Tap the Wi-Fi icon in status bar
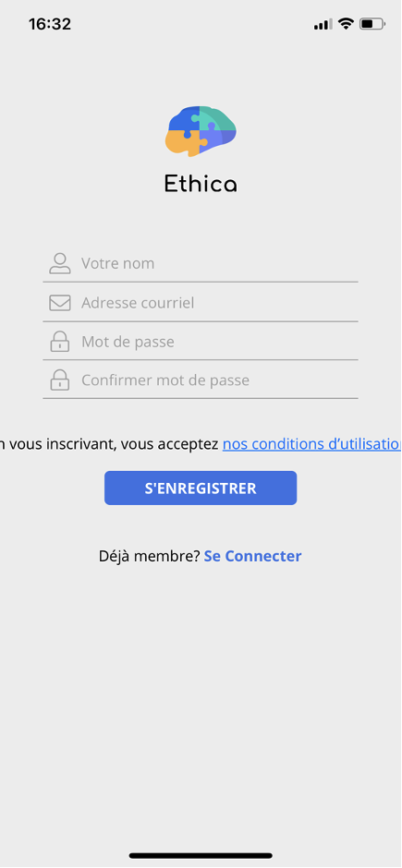This screenshot has width=402, height=868. click(346, 24)
